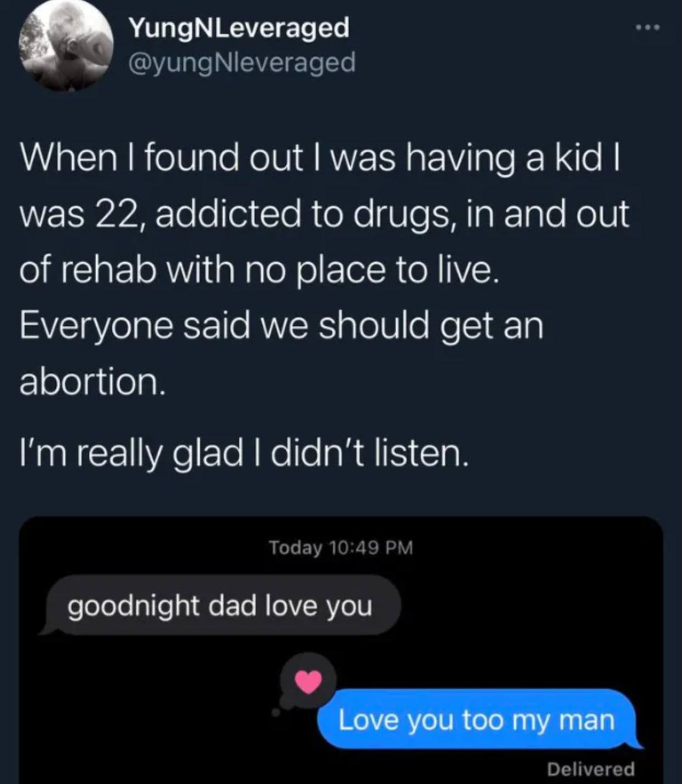Click the YungNLeveraged display name
Screen dimensions: 682x784
click(239, 27)
